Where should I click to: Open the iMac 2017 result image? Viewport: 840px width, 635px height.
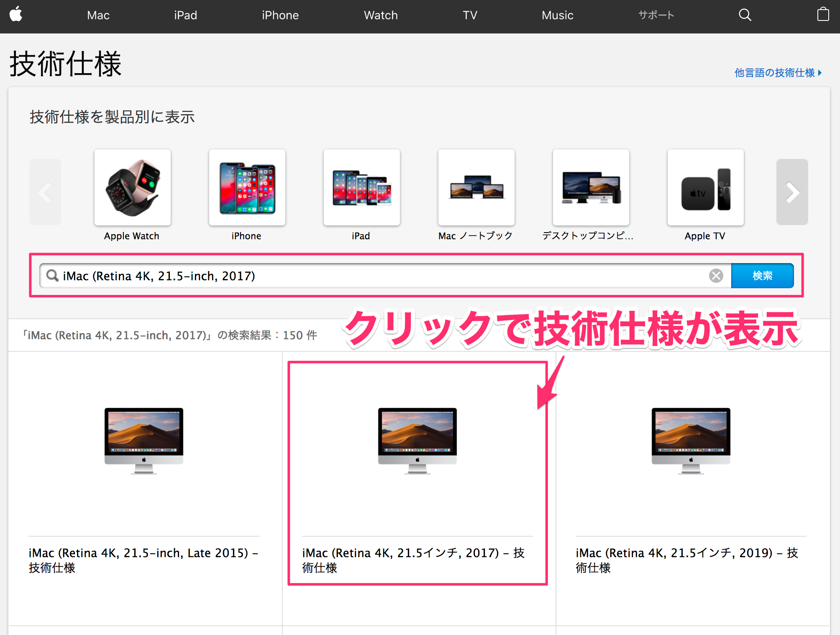(417, 441)
